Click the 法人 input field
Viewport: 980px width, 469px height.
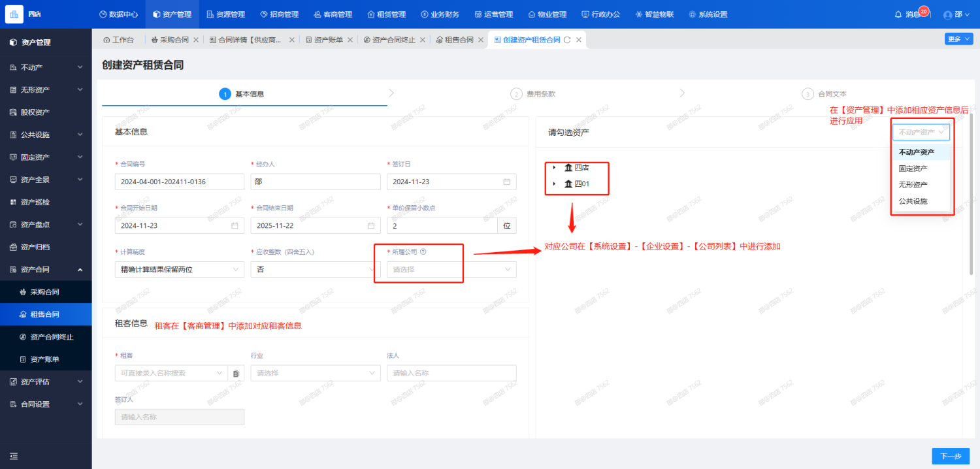click(x=451, y=373)
